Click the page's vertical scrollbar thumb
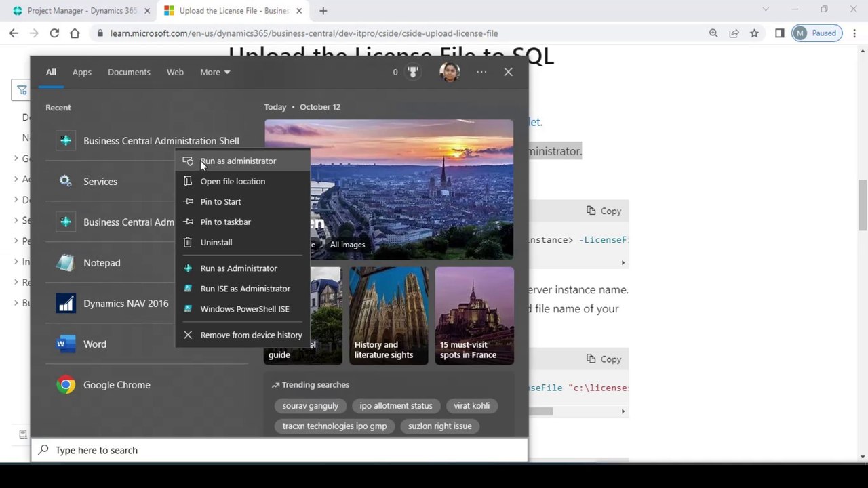868x488 pixels. (x=863, y=205)
